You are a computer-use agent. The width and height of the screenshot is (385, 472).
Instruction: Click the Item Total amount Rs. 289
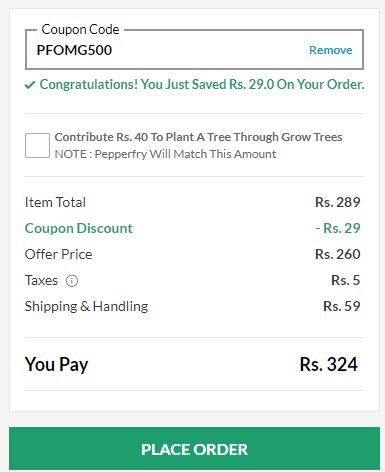pyautogui.click(x=338, y=202)
